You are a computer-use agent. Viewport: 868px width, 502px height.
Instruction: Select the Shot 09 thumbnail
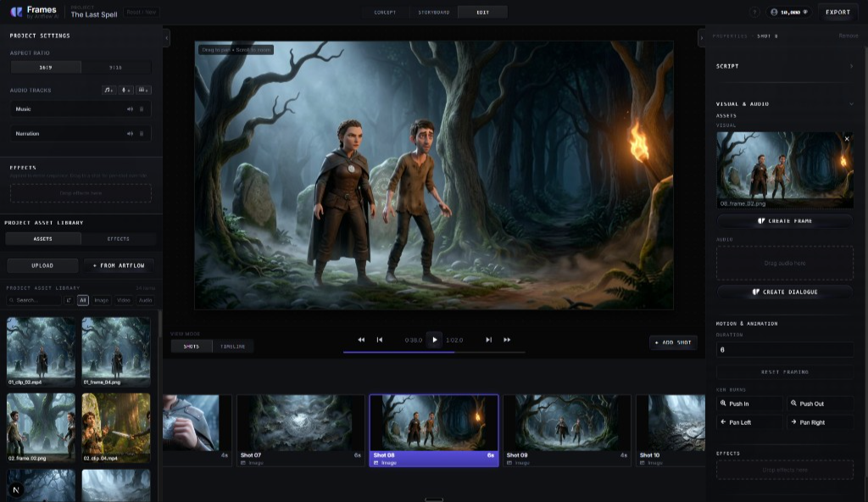click(567, 431)
